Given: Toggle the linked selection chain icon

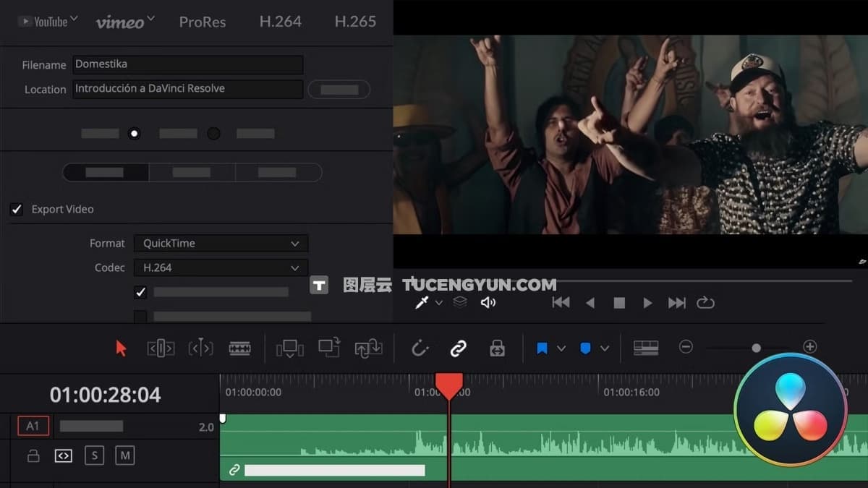Looking at the screenshot, I should click(458, 348).
